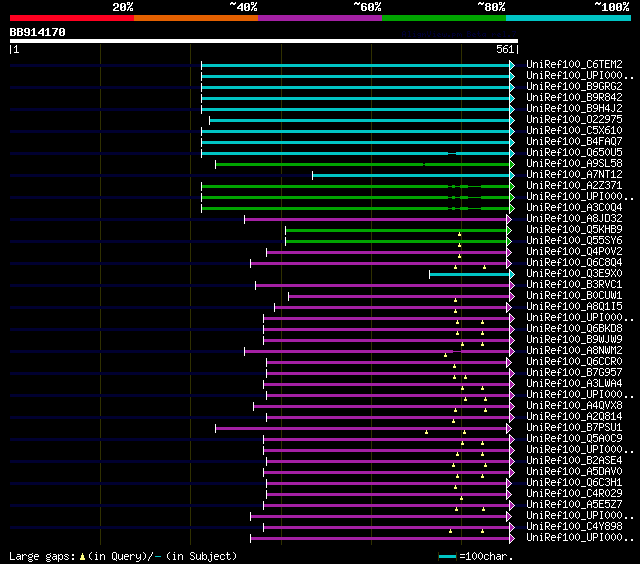Image resolution: width=640 pixels, height=564 pixels.
Task: Select the UniRef100_Q55SY6 label
Action: [574, 241]
